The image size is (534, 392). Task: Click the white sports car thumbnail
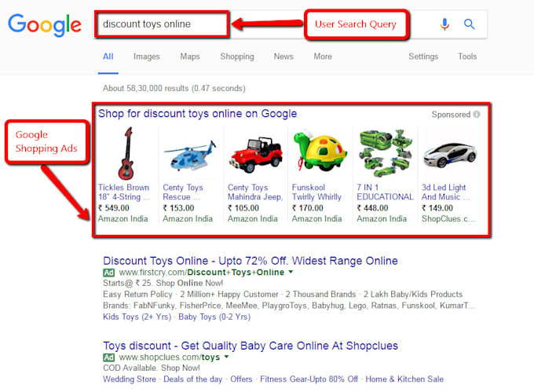(449, 155)
